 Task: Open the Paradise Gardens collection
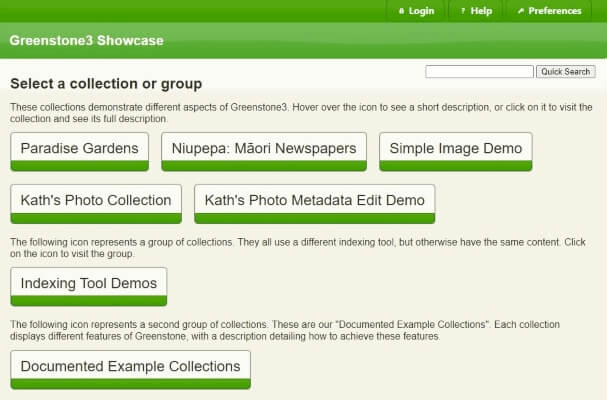(x=79, y=151)
